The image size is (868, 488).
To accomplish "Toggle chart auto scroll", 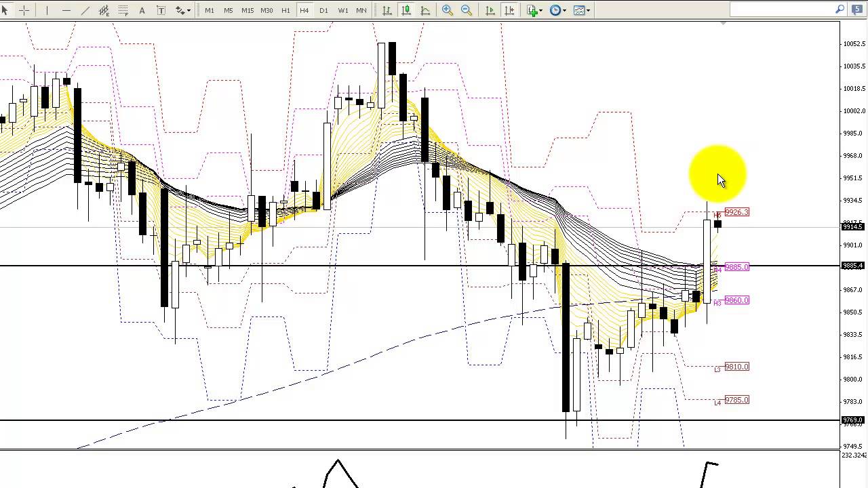I will pos(490,10).
